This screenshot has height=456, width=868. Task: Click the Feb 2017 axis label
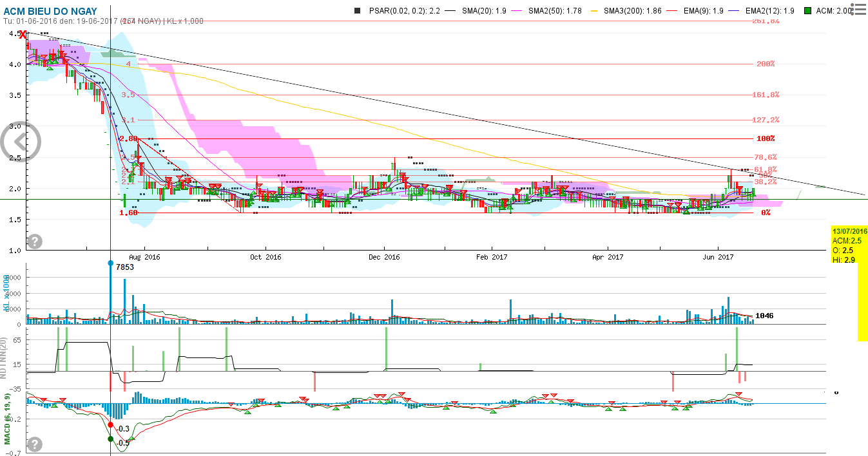tap(492, 257)
